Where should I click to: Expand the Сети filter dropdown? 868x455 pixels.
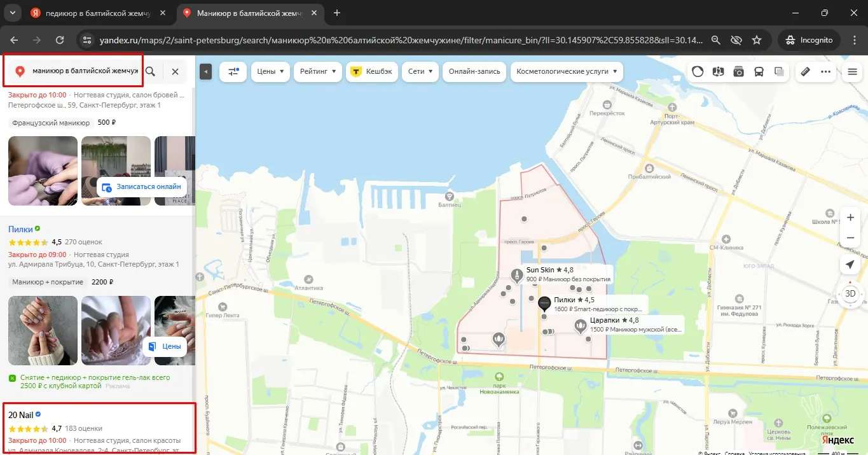click(x=420, y=72)
